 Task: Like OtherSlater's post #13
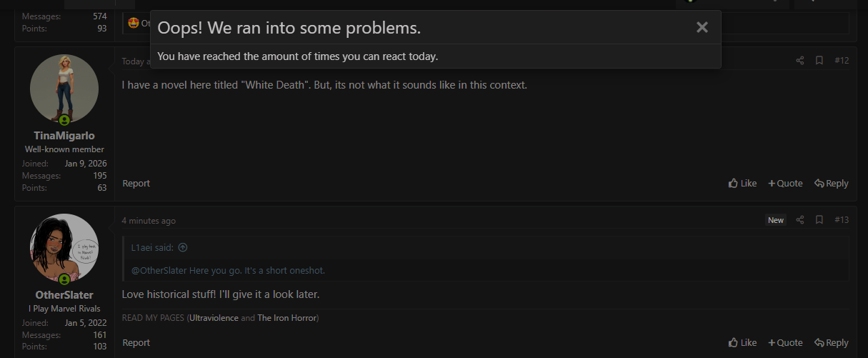pyautogui.click(x=742, y=343)
